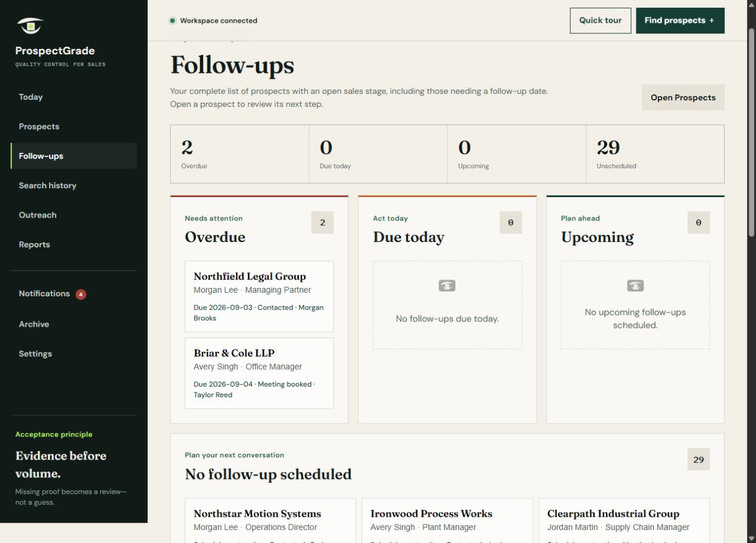
Task: Go to Prospects in the sidebar
Action: (x=74, y=127)
